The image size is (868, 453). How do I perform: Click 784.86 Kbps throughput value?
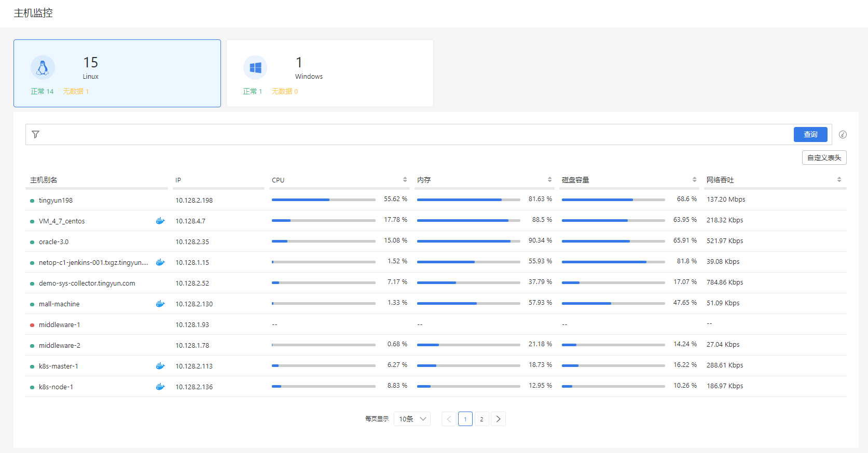pyautogui.click(x=725, y=282)
